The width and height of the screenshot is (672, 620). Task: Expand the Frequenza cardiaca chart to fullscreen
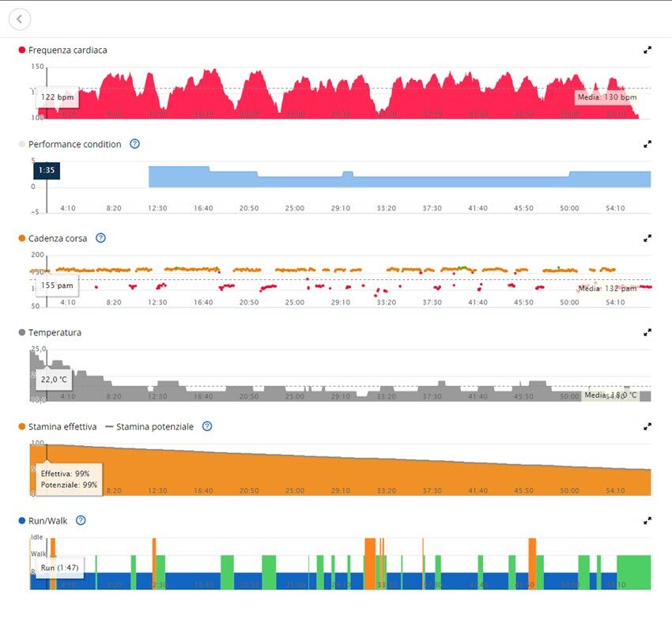click(x=647, y=50)
